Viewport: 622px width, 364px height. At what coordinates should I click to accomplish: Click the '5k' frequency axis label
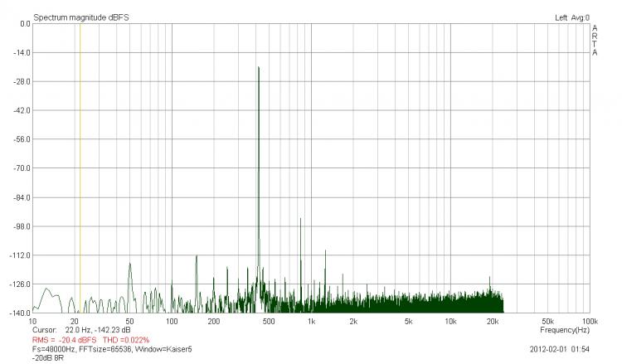tap(408, 321)
